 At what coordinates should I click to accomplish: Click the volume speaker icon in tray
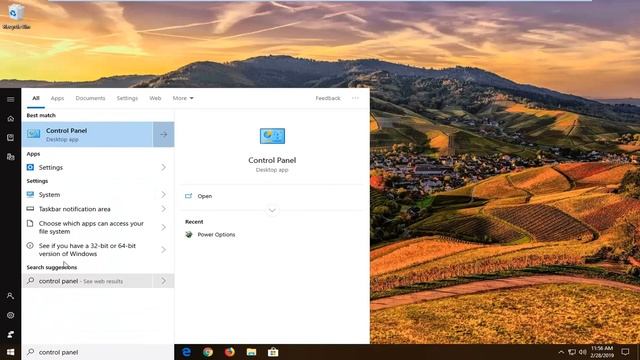coord(583,352)
